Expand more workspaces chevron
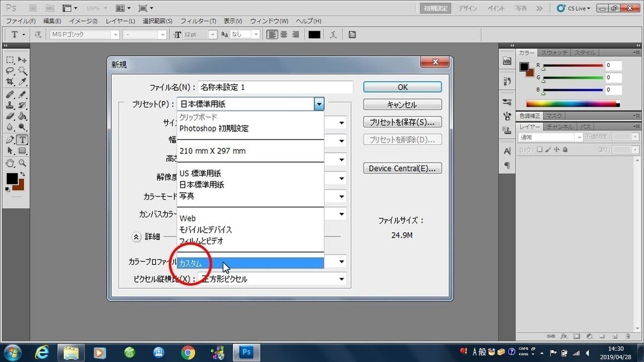 coord(539,8)
